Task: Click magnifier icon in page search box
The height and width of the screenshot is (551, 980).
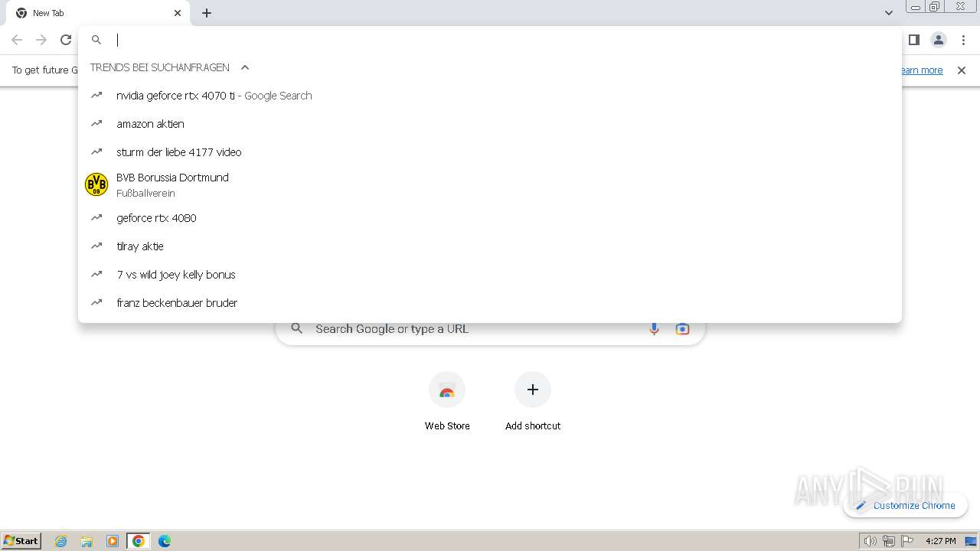Action: point(297,329)
